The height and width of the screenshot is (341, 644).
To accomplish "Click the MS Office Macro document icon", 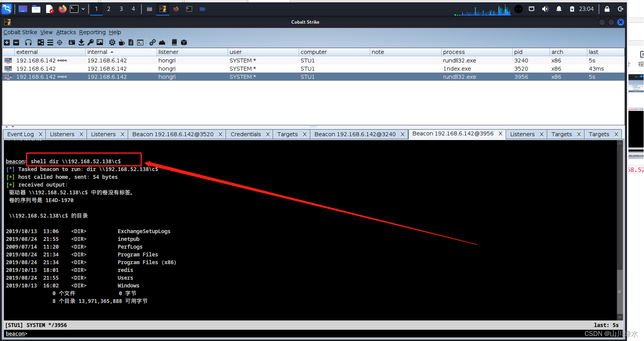I will [131, 42].
